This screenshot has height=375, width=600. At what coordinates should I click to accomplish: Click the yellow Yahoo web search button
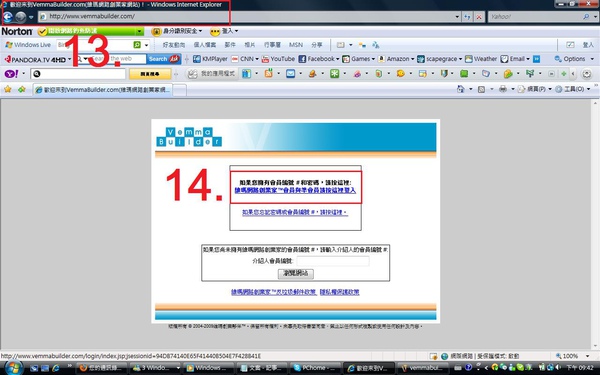pyautogui.click(x=150, y=73)
